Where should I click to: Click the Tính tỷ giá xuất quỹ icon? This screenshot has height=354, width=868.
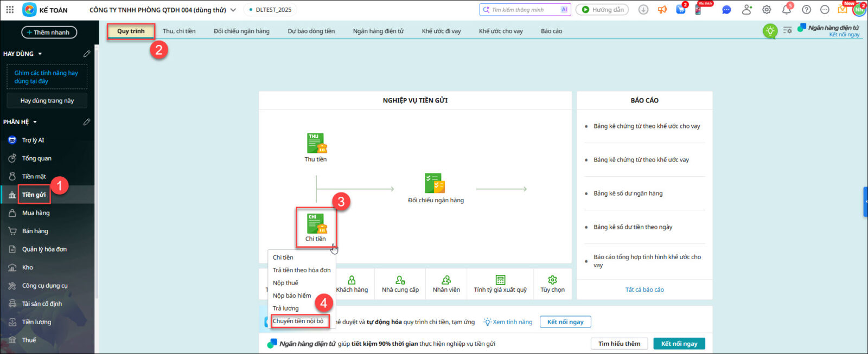coord(500,280)
